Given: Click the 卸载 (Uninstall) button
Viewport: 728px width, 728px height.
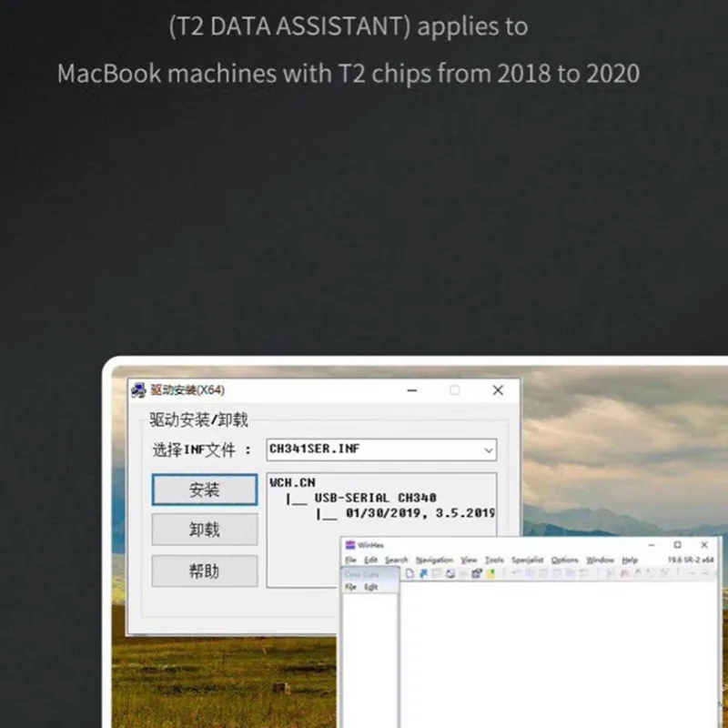Looking at the screenshot, I should coord(204,530).
